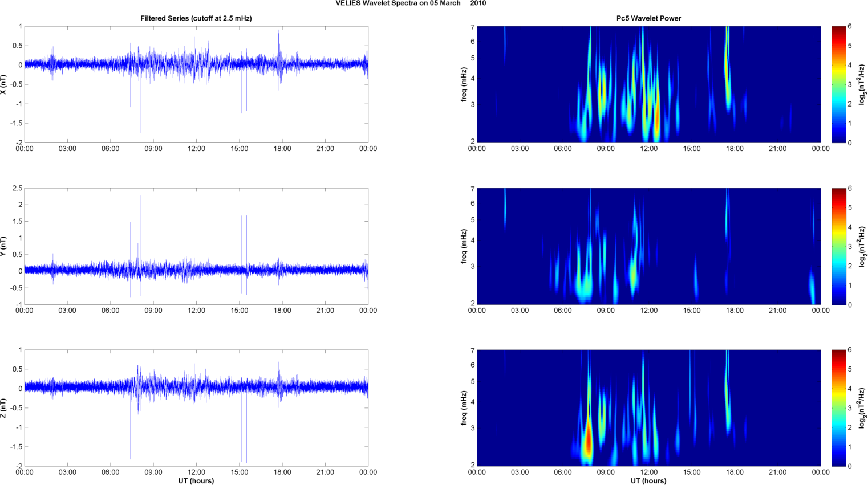
Task: Click the figure title "VELIES Wavelet Spectra on 05 March"
Action: coord(398,3)
